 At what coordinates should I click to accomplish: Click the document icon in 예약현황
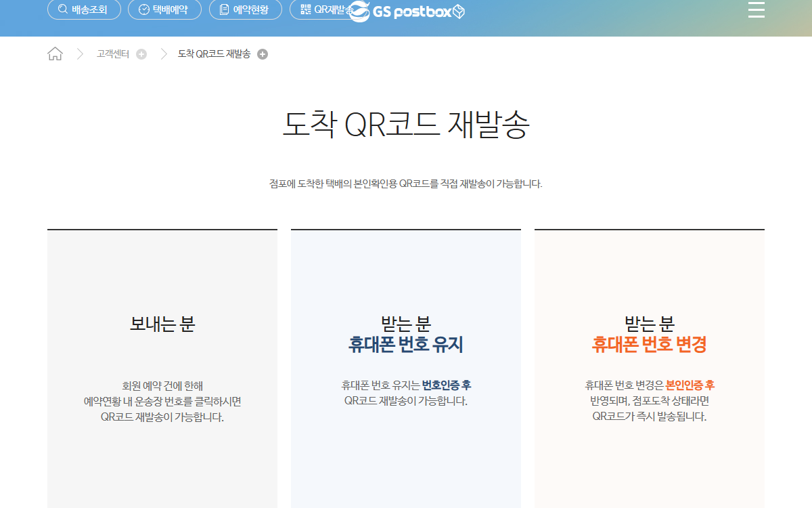pos(225,9)
